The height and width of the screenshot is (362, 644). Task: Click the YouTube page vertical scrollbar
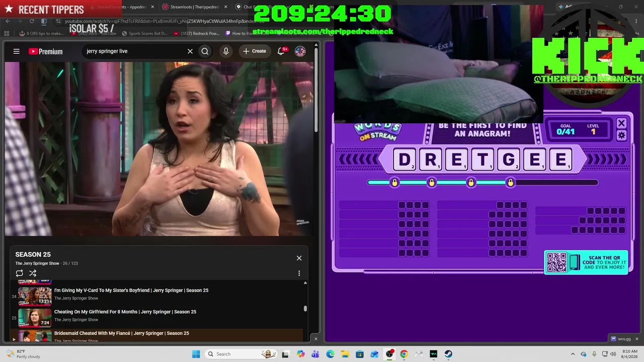click(316, 90)
